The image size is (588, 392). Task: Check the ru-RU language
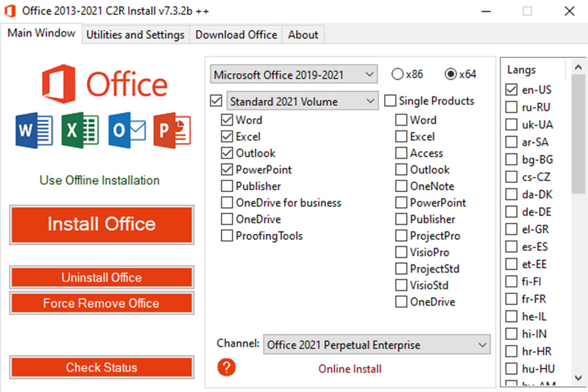511,107
